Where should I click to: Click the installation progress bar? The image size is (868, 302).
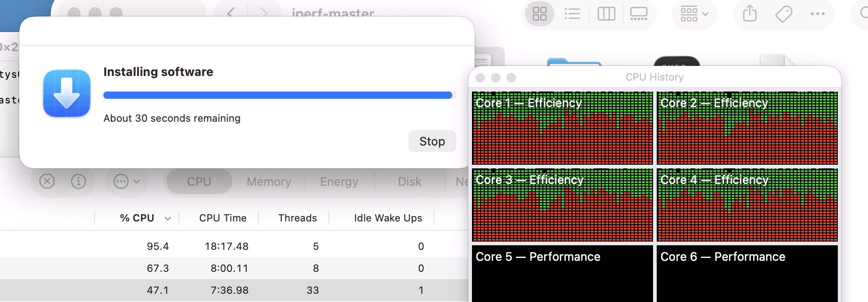point(279,95)
